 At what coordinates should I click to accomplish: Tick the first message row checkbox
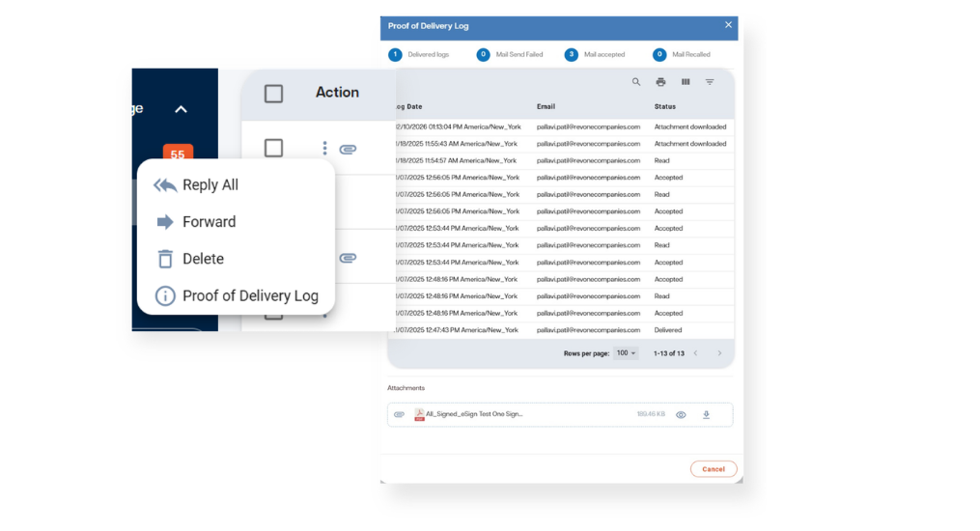click(274, 148)
